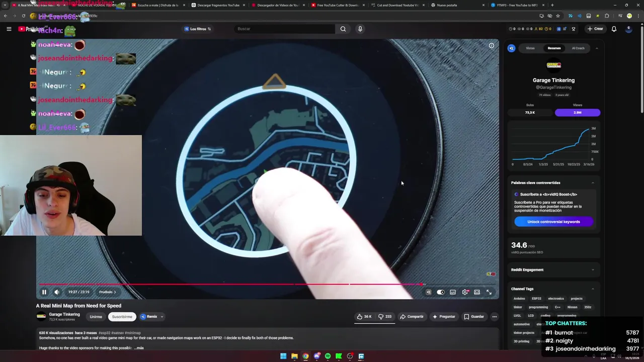Focus the Buscar search field
644x362 pixels.
point(284,29)
